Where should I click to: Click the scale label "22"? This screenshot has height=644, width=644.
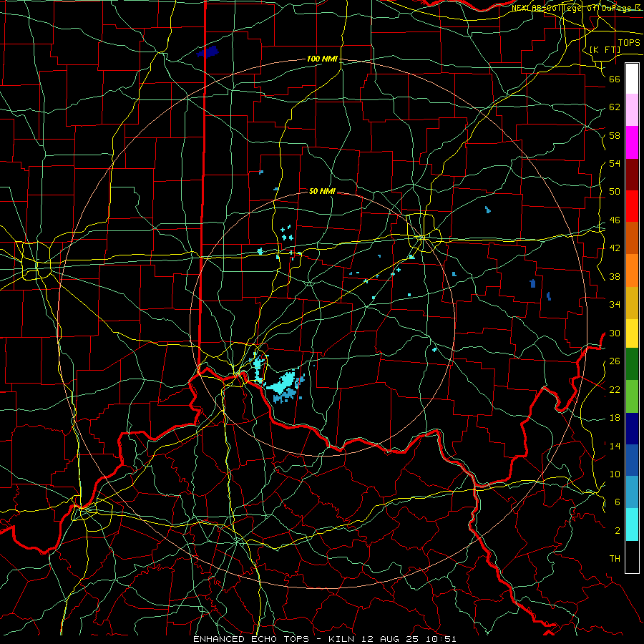point(615,389)
